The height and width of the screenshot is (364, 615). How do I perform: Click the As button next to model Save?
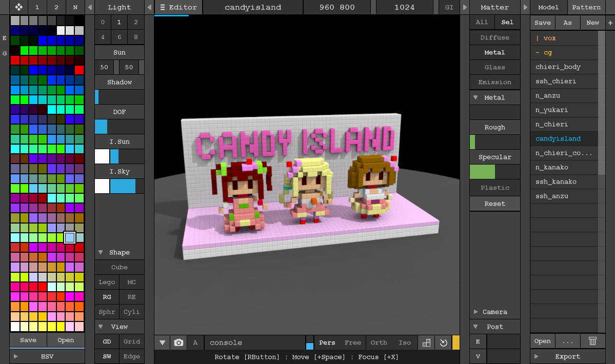point(567,23)
